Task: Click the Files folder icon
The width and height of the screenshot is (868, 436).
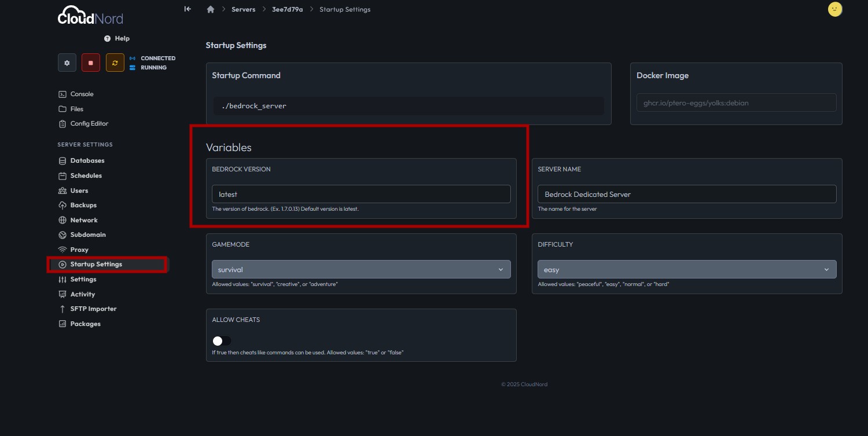Action: (62, 109)
